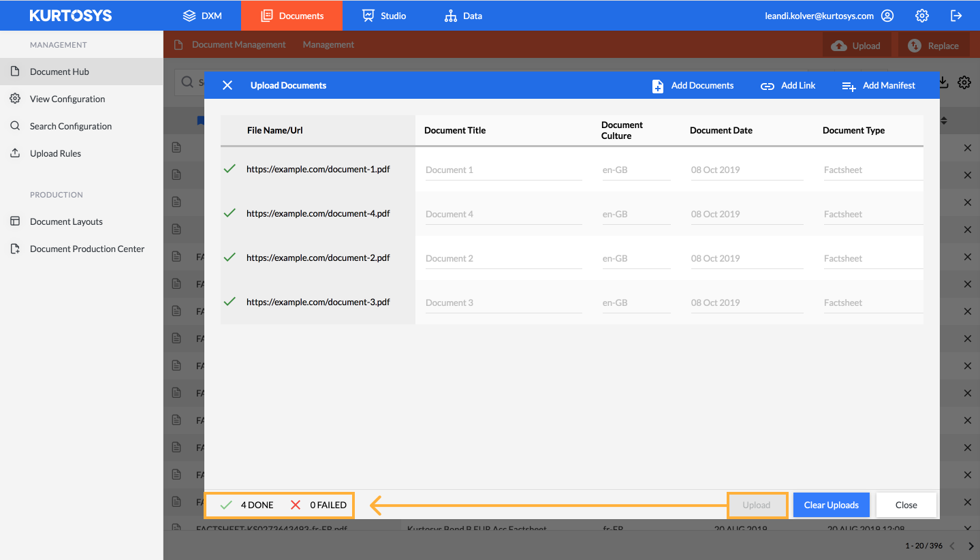The height and width of the screenshot is (560, 980).
Task: Click the Add Link chain icon
Action: coord(768,87)
